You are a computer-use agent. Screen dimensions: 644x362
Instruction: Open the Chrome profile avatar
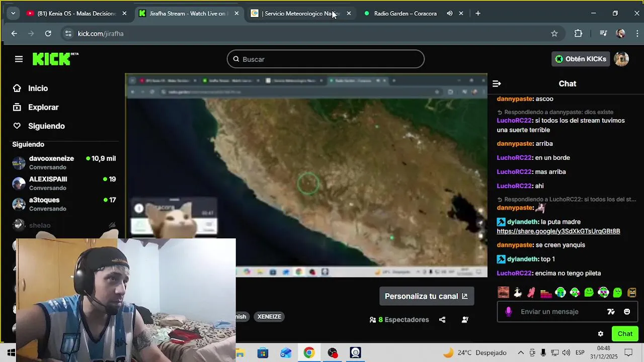point(621,34)
